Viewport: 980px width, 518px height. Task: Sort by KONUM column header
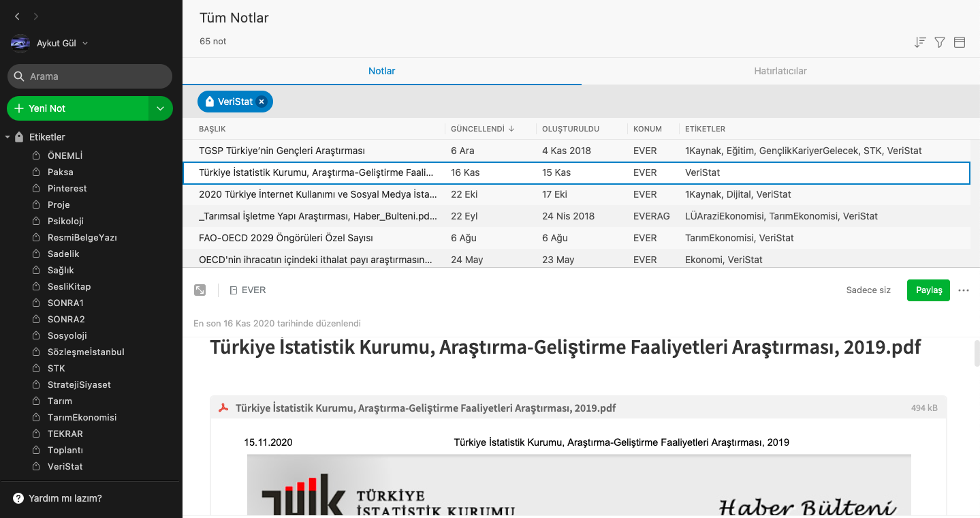[648, 129]
